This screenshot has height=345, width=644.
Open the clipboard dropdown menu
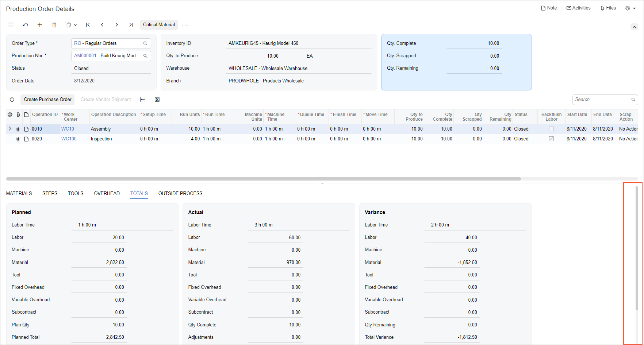pyautogui.click(x=72, y=25)
